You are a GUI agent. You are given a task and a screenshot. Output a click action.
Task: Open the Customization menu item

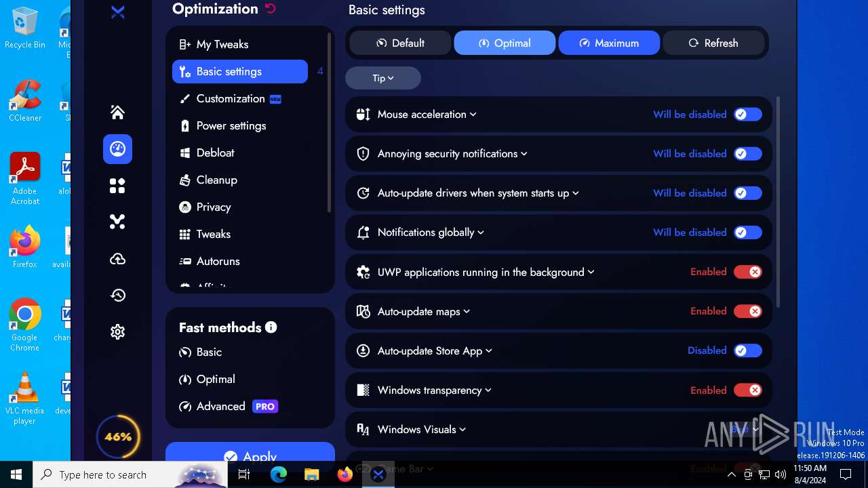[x=240, y=98]
